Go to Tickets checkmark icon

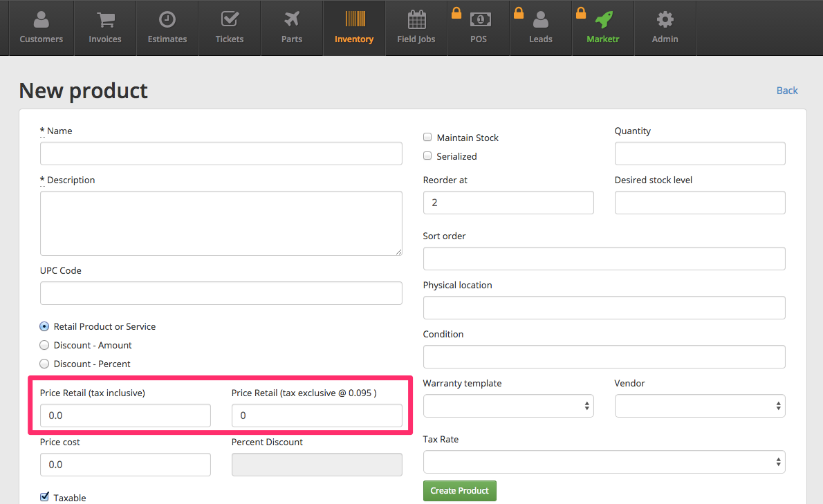[230, 19]
